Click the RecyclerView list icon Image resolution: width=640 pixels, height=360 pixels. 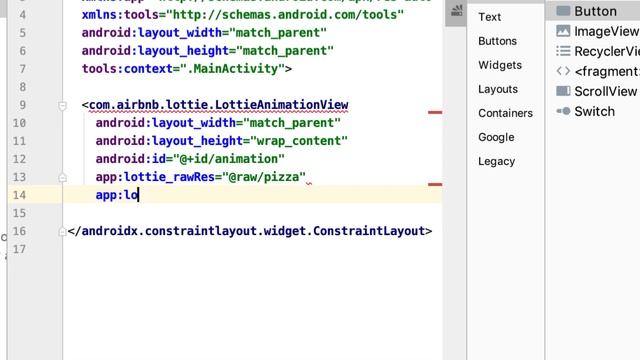[x=563, y=51]
